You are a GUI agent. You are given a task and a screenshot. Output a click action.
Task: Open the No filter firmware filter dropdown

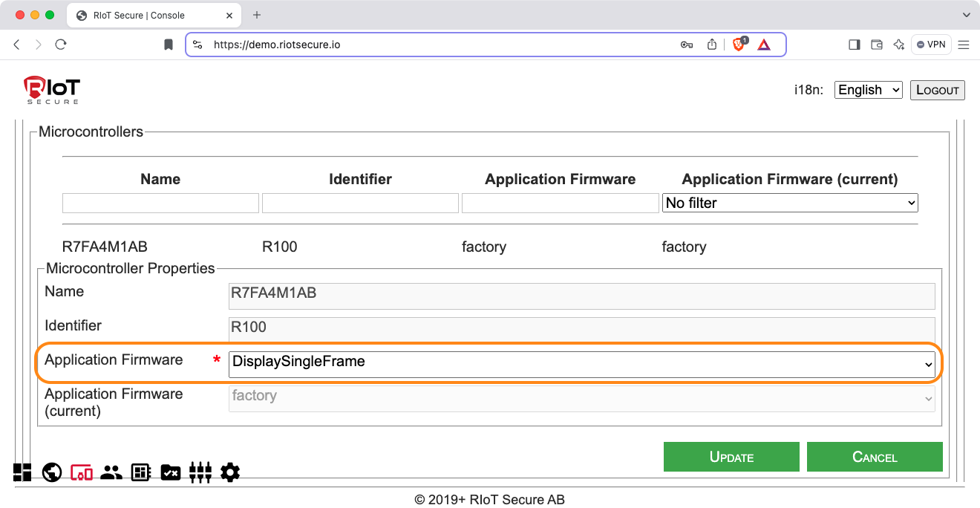[x=789, y=203]
